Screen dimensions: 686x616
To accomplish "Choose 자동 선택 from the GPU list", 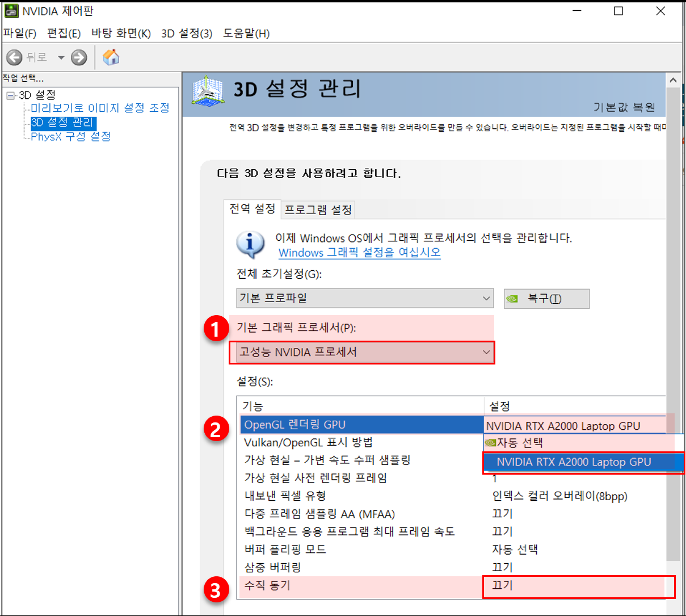I will pyautogui.click(x=520, y=443).
